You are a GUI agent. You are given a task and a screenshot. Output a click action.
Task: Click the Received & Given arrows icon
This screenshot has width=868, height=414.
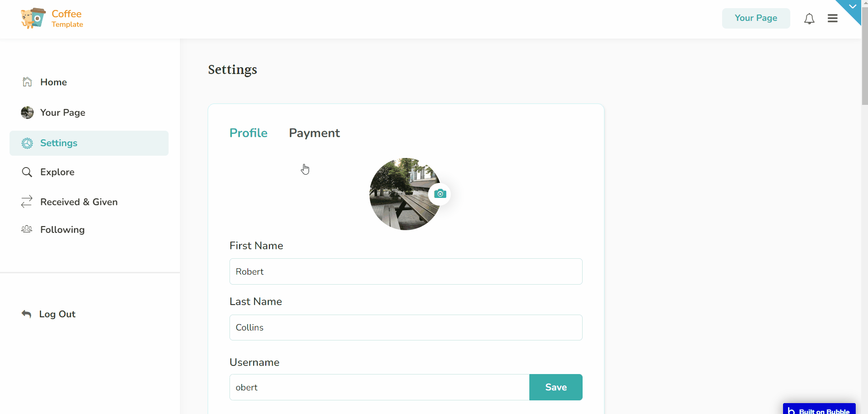point(27,202)
